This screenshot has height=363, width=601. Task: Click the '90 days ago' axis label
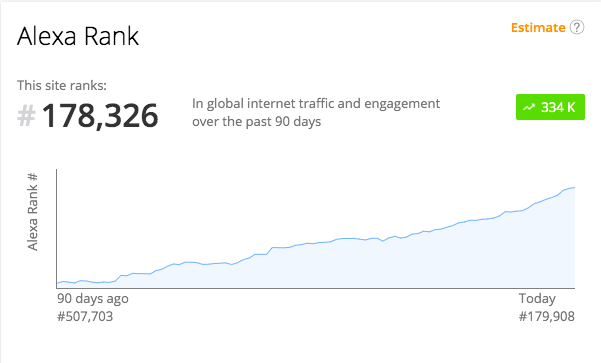pos(93,299)
